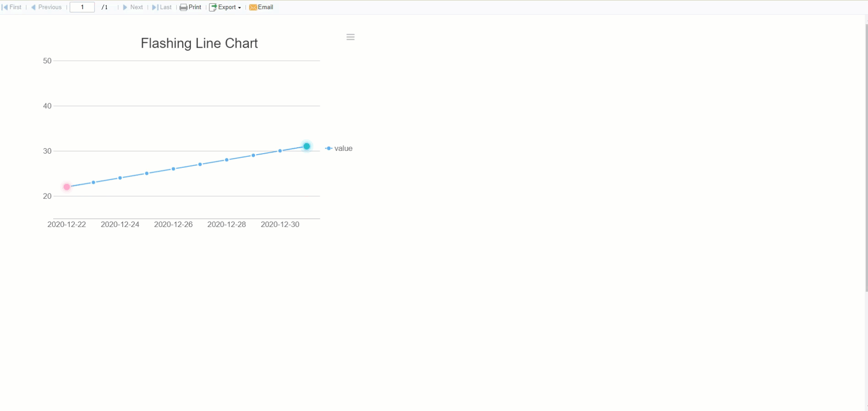
Task: Click the Print printer icon
Action: [184, 7]
